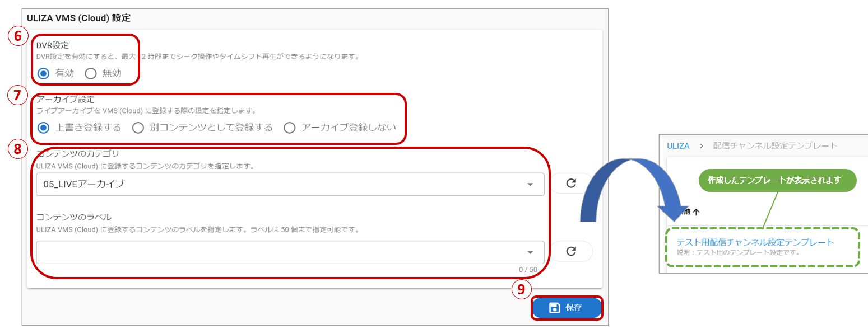Screen dimensions: 868x329
Task: Click the red step 6 marker
Action: tap(17, 36)
